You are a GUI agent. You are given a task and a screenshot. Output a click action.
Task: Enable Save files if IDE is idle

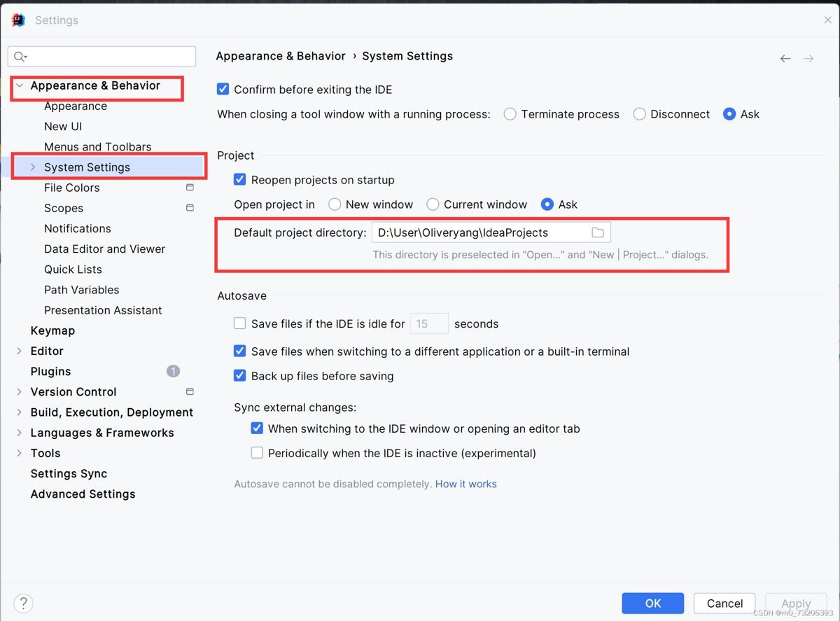(240, 323)
